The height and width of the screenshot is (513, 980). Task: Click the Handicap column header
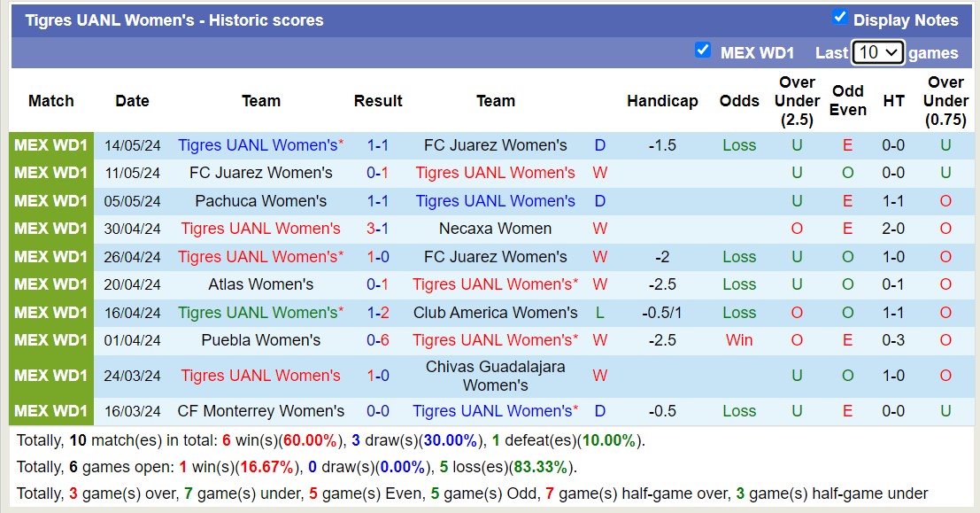663,101
